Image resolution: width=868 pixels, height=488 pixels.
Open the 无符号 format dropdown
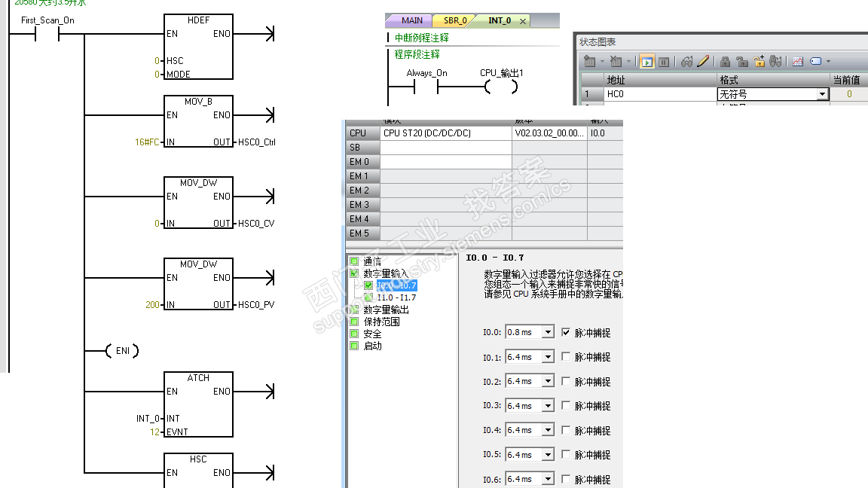pos(823,94)
